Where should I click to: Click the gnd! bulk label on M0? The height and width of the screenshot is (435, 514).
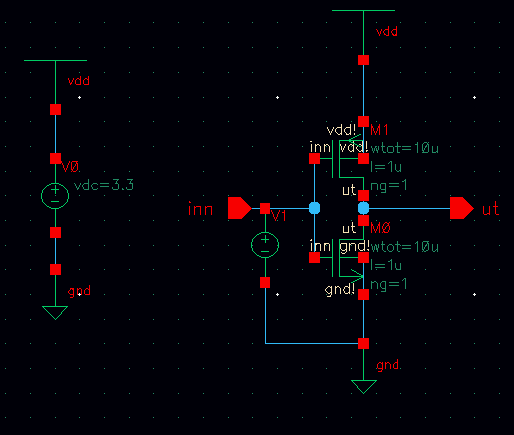coord(354,247)
